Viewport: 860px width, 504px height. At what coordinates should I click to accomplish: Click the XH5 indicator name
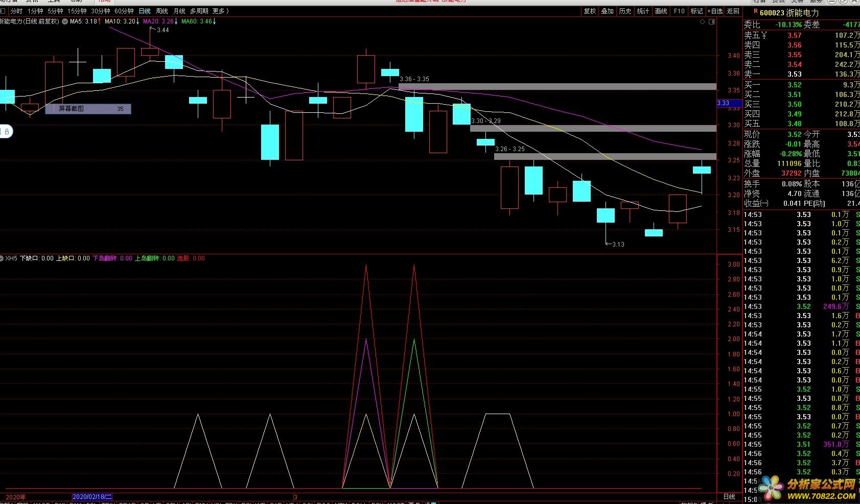(11, 258)
